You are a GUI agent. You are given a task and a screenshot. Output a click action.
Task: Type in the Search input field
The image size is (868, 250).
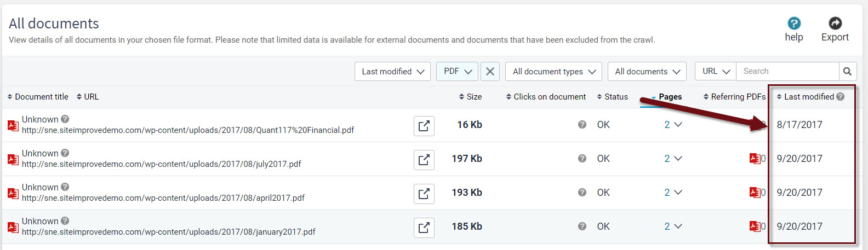click(787, 72)
